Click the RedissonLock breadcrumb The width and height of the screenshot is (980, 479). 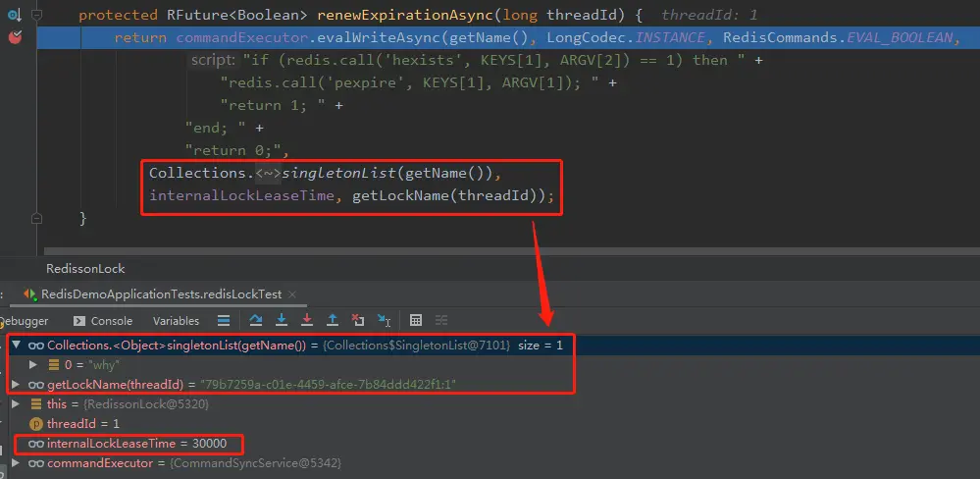85,268
